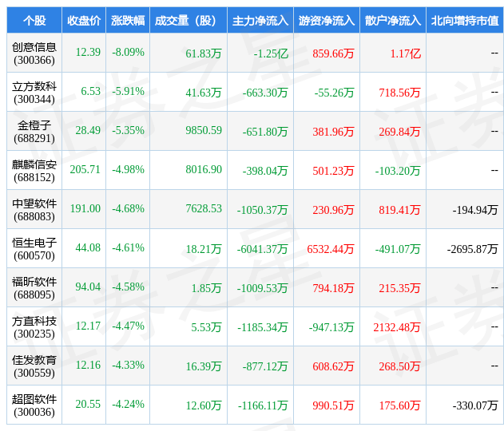Screen dimensions: 504x431
Task: Select stock 佳发教育 (300559)
Action: point(34,366)
